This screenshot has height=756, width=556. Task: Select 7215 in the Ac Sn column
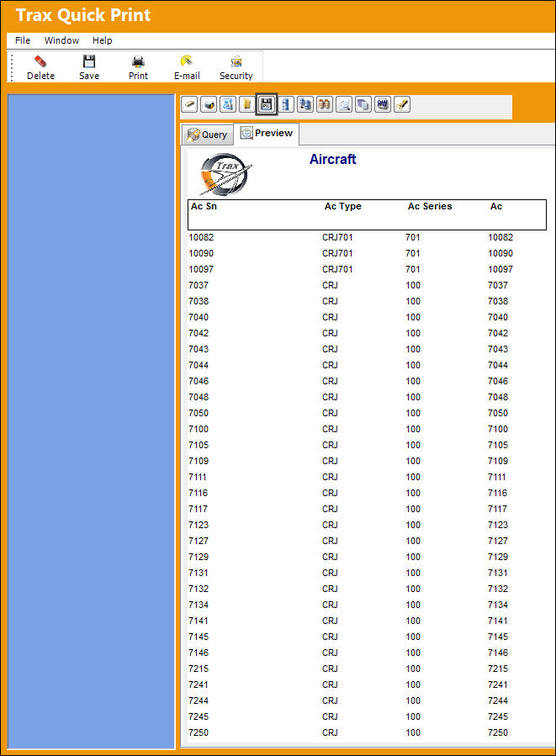[x=199, y=669]
